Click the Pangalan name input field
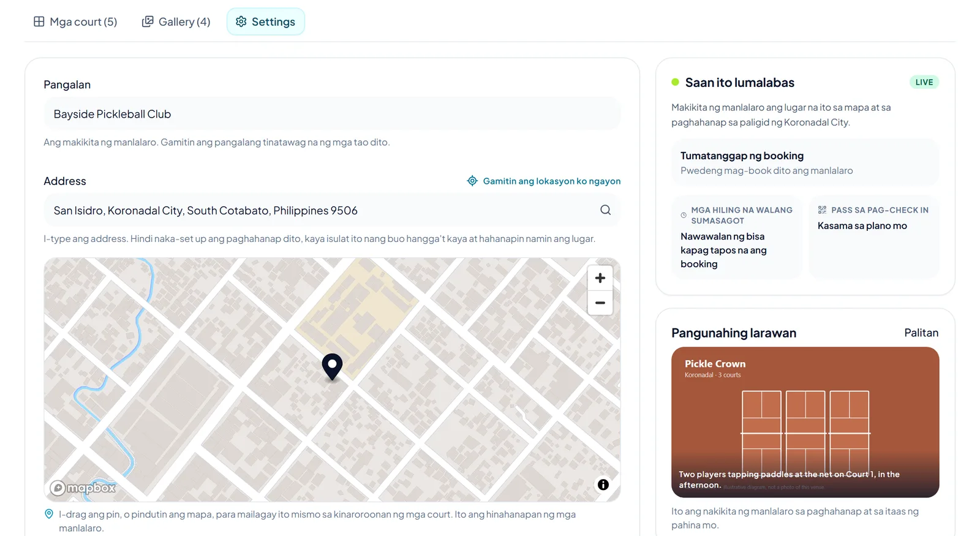Image resolution: width=980 pixels, height=536 pixels. (332, 114)
